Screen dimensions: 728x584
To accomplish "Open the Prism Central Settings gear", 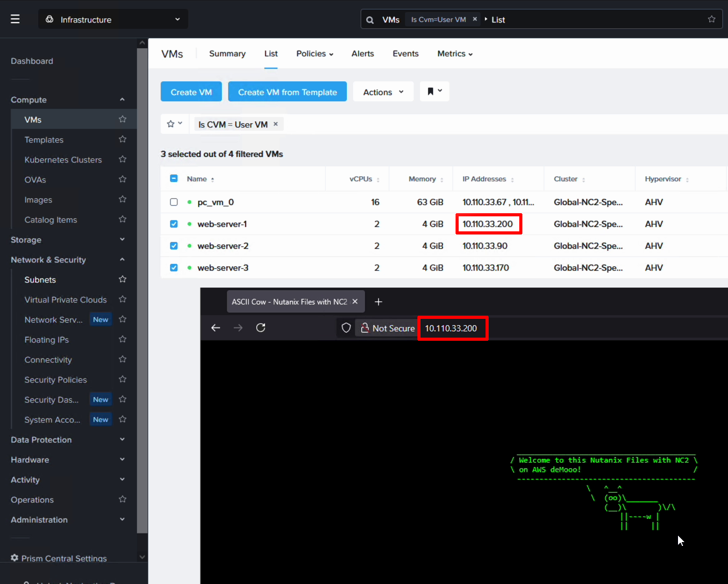I will pos(14,558).
